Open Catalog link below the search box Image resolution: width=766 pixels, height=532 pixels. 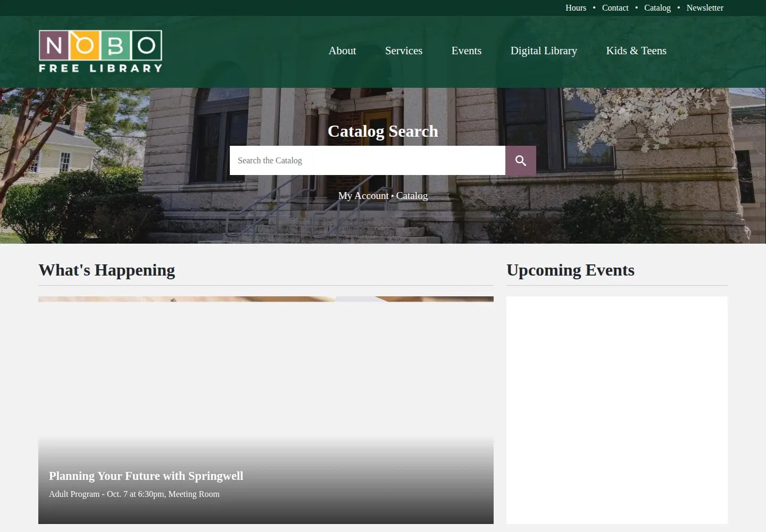click(x=412, y=196)
